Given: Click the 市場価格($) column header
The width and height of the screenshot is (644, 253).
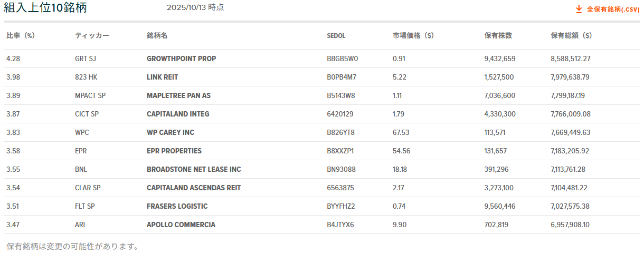Looking at the screenshot, I should pos(413,36).
